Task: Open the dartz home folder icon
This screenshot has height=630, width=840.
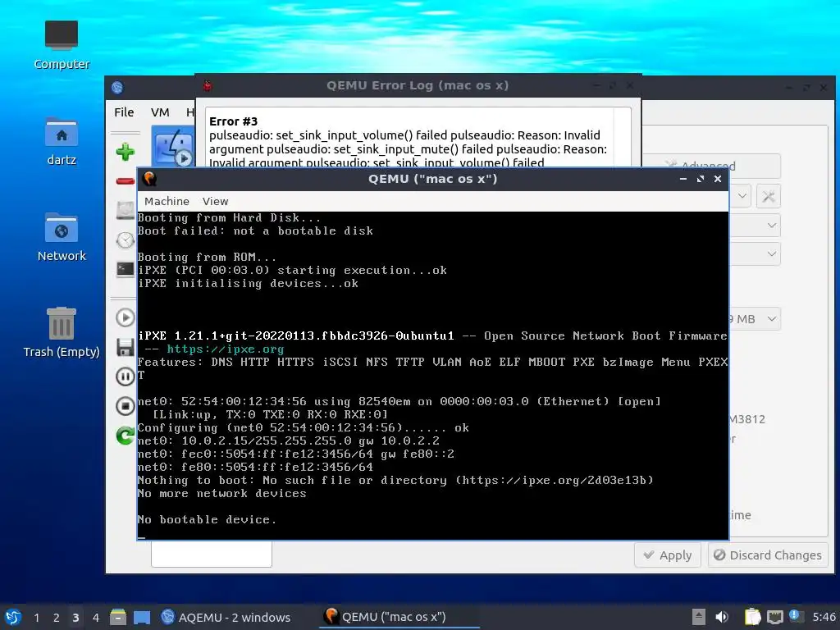Action: 62,141
